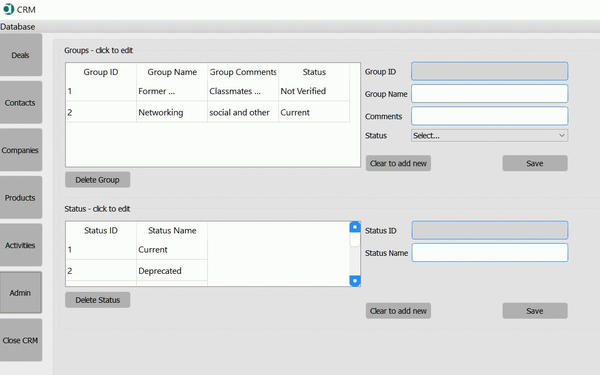Screen dimensions: 600x375
Task: Click the Status ID column header
Action: (101, 230)
